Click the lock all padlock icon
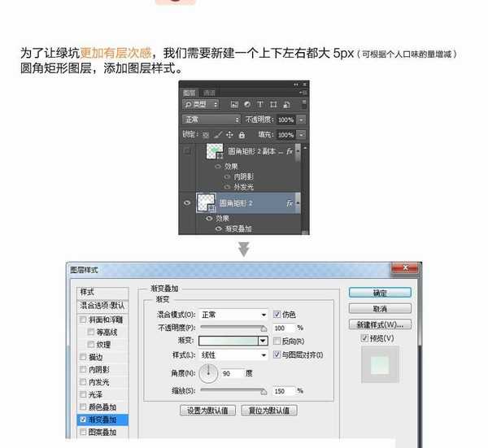The width and height of the screenshot is (488, 448). pos(242,134)
